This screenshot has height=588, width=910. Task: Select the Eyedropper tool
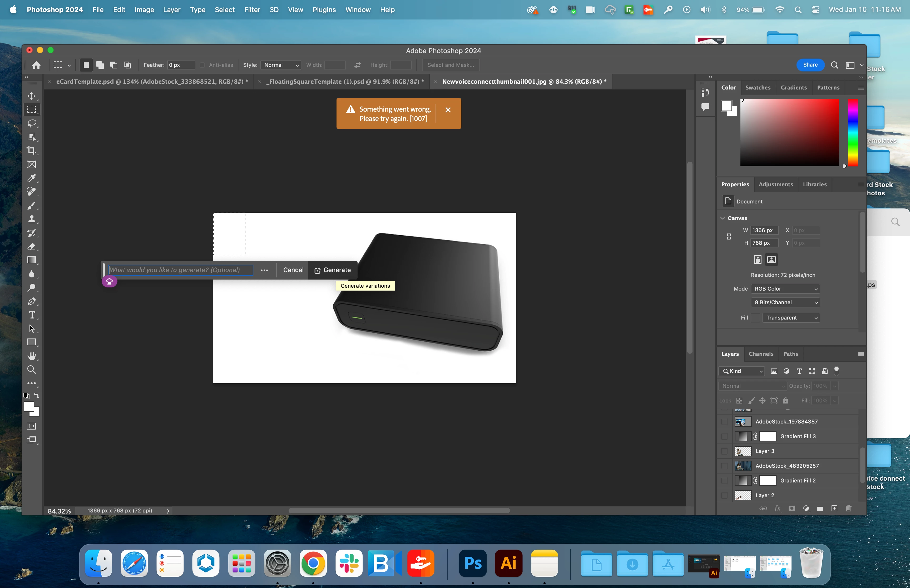(32, 178)
